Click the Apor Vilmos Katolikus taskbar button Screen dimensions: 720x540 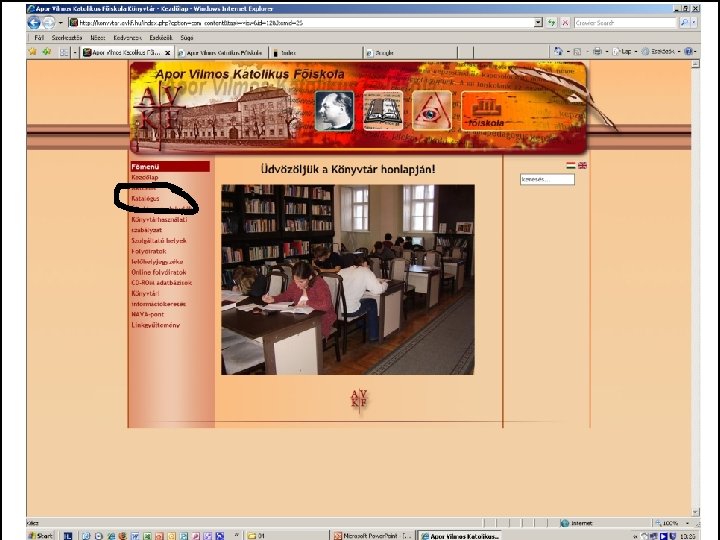tap(461, 535)
